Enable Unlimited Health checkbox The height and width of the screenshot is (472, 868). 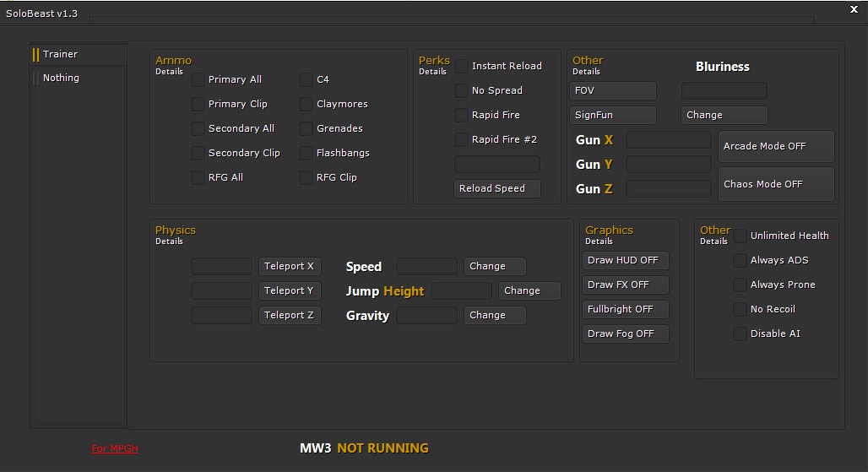tap(740, 236)
